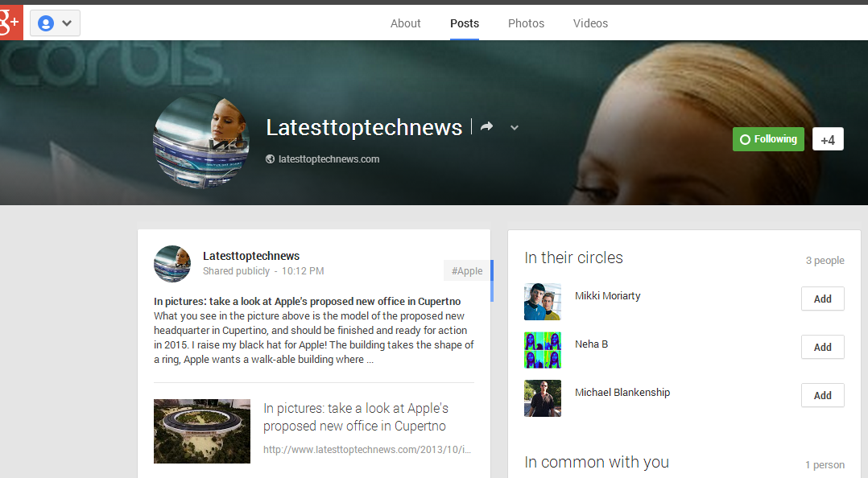Viewport: 868px width, 478px height.
Task: Click the #Apple hashtag
Action: 467,270
